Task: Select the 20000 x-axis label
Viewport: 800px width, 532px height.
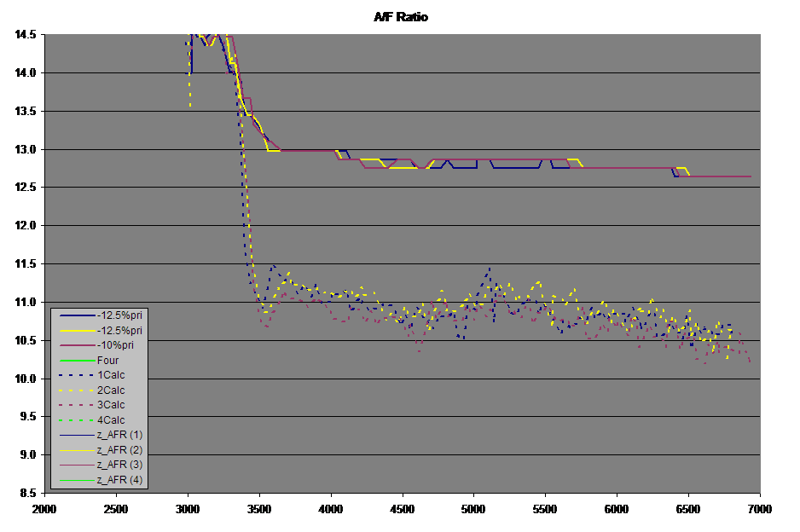Action: pos(44,509)
